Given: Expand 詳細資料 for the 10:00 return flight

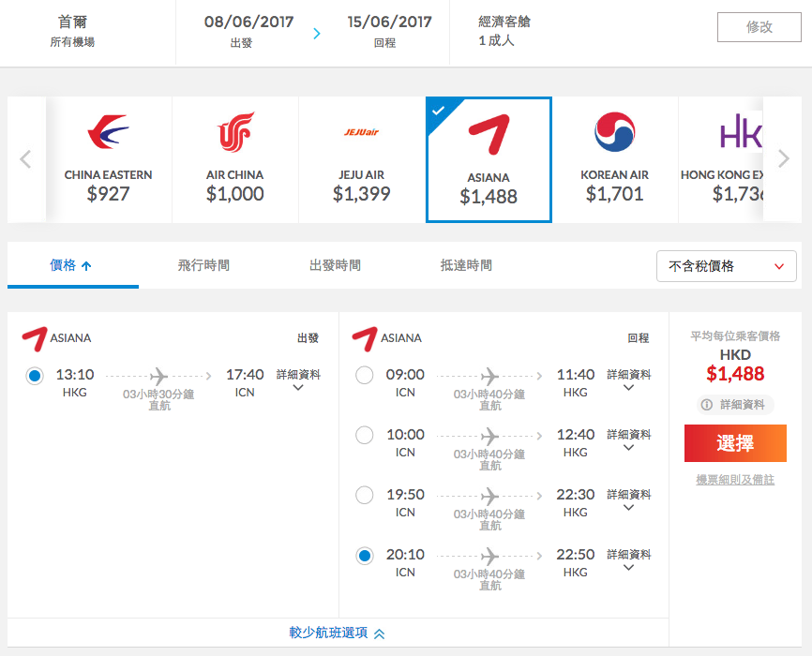Looking at the screenshot, I should 628,440.
